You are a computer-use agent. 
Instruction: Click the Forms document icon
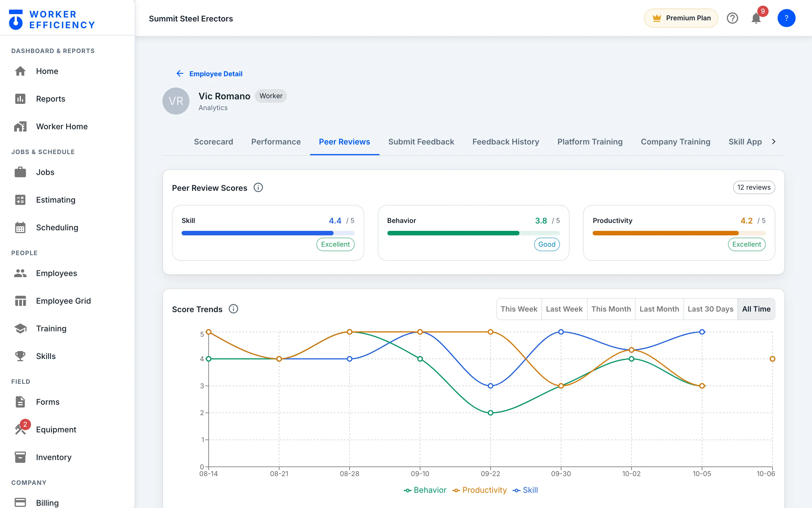[20, 402]
